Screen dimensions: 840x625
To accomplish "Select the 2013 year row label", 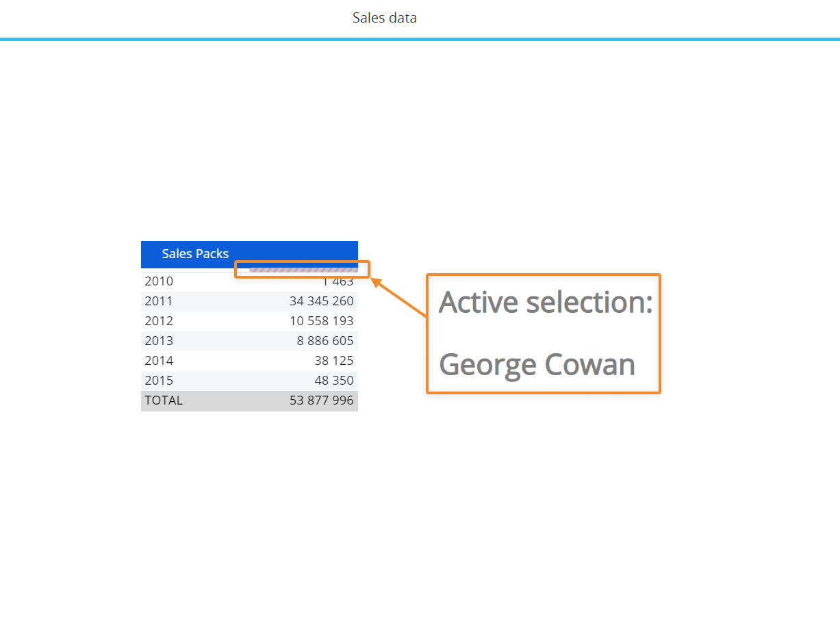I will point(159,341).
